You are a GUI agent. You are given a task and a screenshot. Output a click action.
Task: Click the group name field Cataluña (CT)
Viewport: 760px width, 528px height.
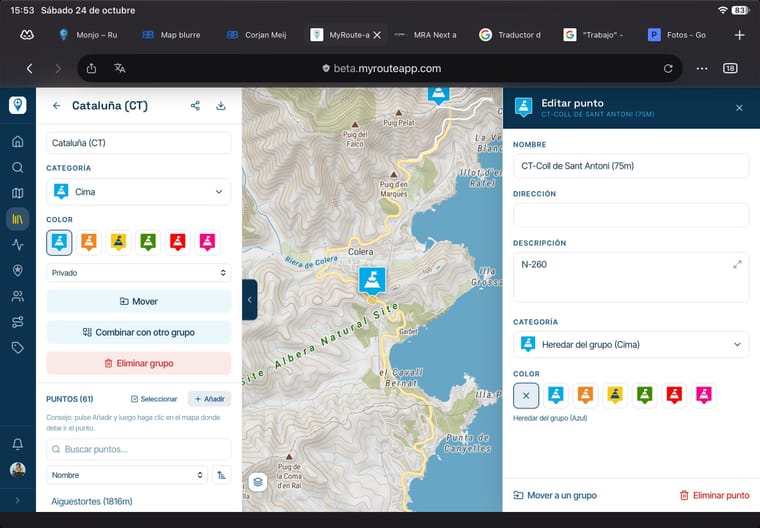[139, 143]
